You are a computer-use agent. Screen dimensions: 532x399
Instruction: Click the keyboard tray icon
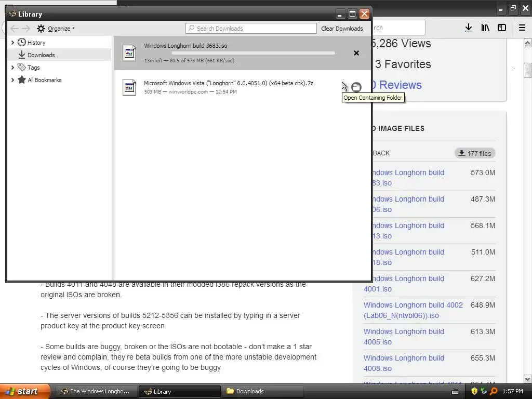click(455, 392)
